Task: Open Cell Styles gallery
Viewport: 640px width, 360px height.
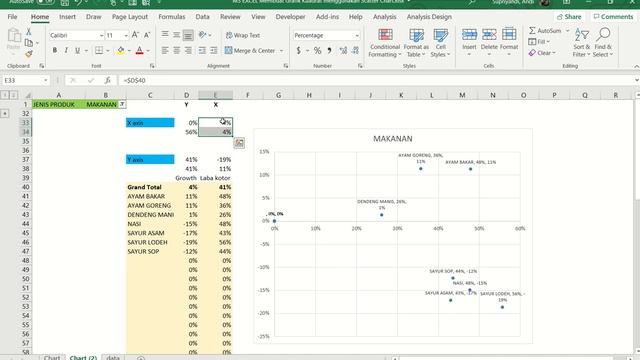Action: coord(440,43)
